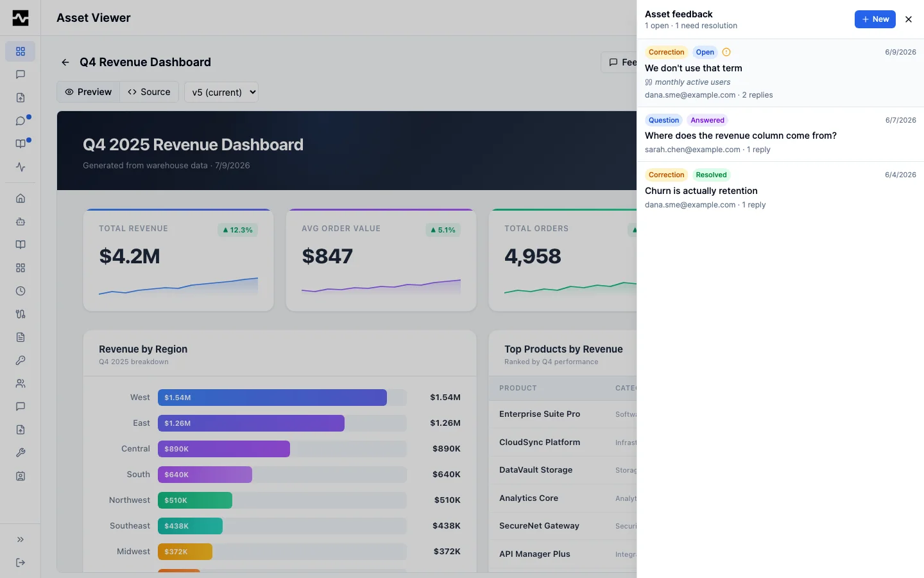Click the partially hidden Feedback button
Screen dimensions: 924x578
coord(619,62)
